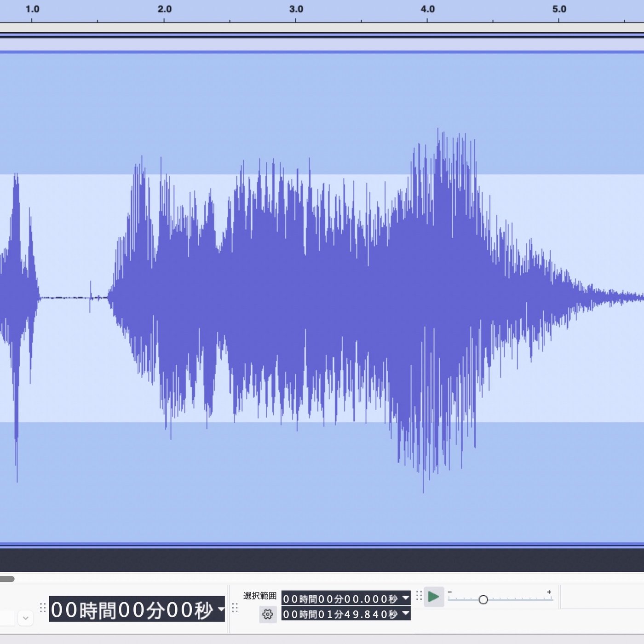The image size is (644, 644).
Task: Click the 4.0 second mark on the timeline ruler
Action: pyautogui.click(x=427, y=15)
